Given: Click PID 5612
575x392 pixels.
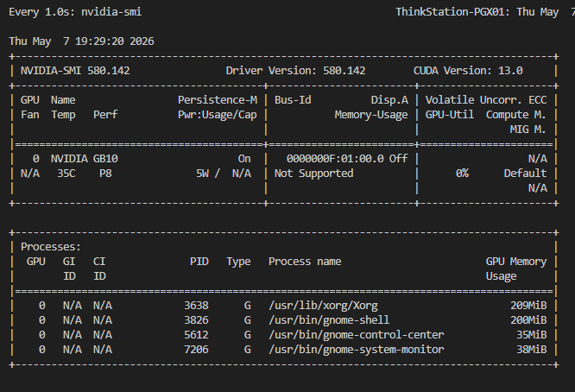Looking at the screenshot, I should [x=196, y=334].
